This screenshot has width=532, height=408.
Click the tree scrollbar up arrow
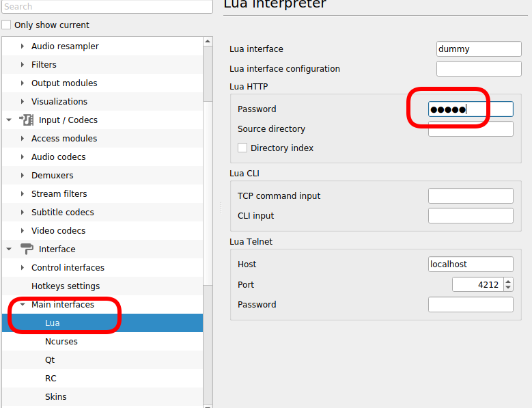coord(208,42)
